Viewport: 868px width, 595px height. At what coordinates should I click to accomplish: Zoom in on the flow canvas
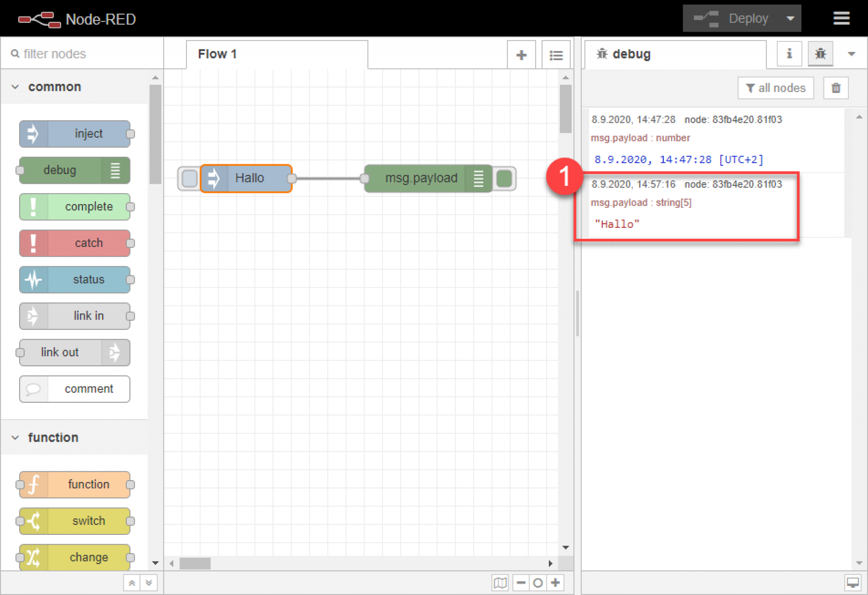(x=556, y=583)
